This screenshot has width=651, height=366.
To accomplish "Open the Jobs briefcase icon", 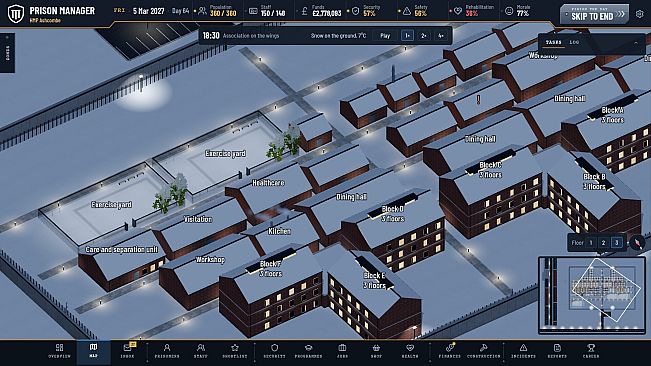I will pyautogui.click(x=342, y=347).
